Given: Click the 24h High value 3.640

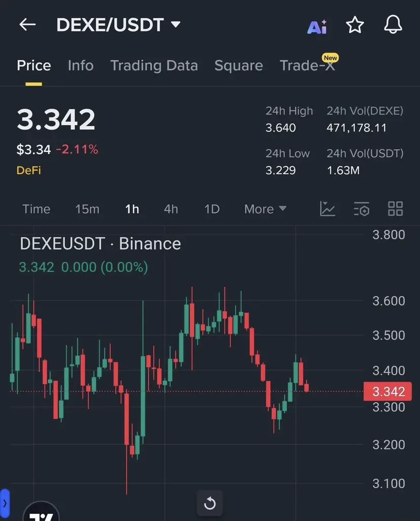Looking at the screenshot, I should pyautogui.click(x=280, y=128).
